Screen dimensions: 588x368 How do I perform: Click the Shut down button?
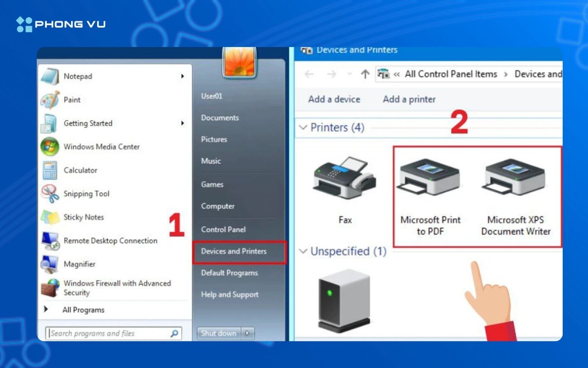[218, 333]
